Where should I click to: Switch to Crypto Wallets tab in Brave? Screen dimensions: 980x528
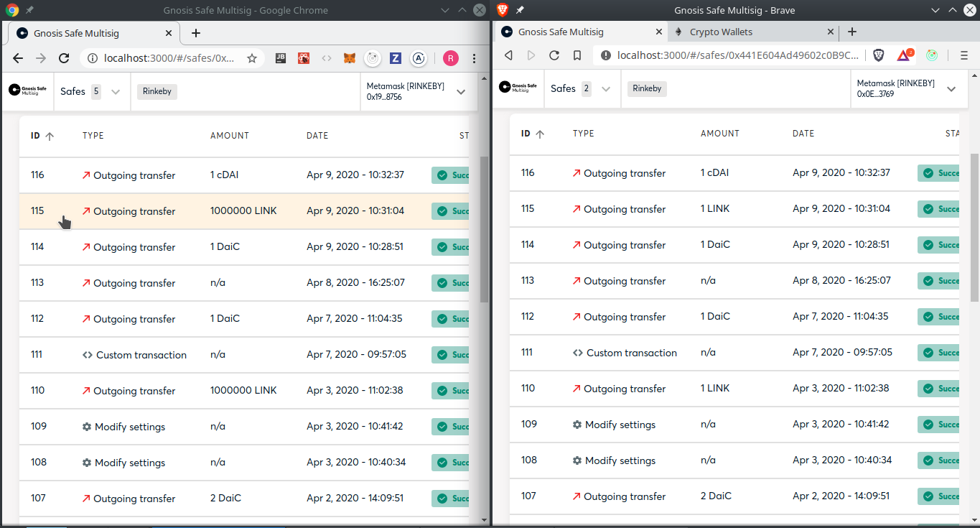click(x=721, y=32)
